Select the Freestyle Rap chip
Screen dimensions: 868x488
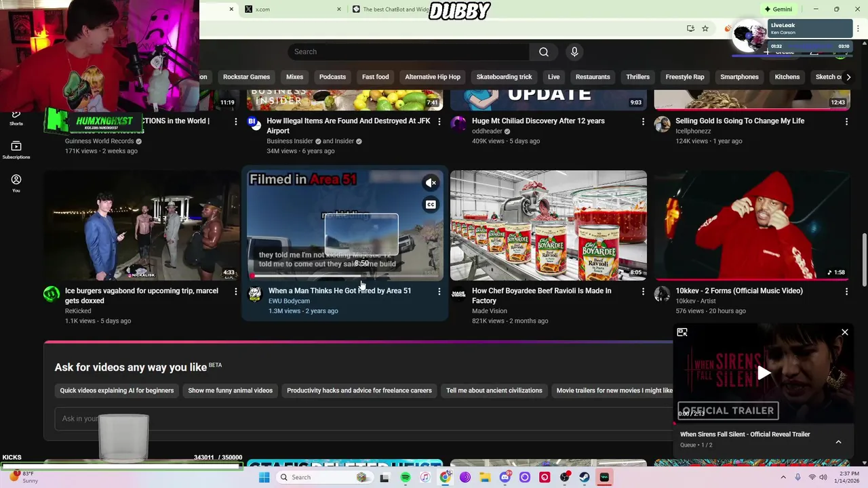click(x=685, y=77)
